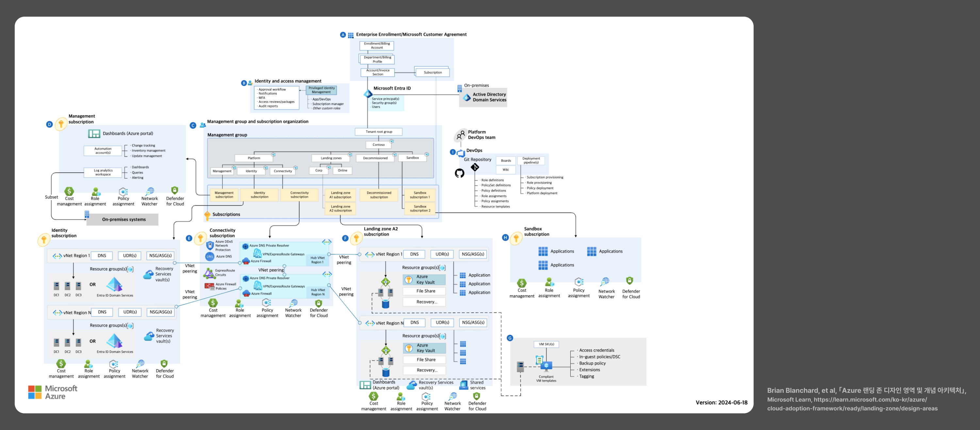Select the Microsoft Entra ID icon
The image size is (980, 430).
click(368, 93)
